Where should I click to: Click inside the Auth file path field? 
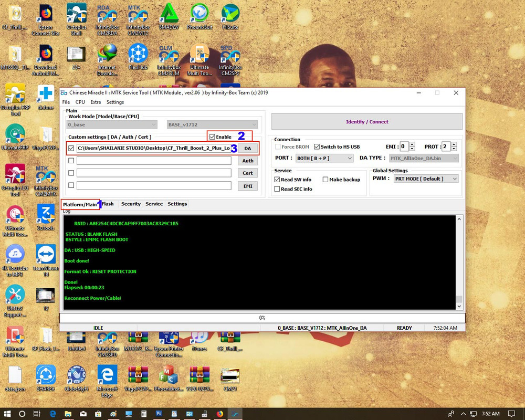pos(154,161)
